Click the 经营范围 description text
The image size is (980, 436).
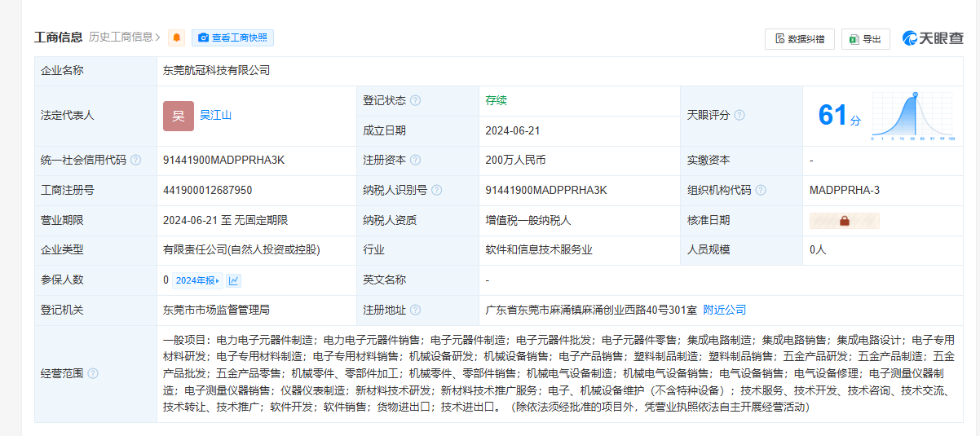(558, 373)
